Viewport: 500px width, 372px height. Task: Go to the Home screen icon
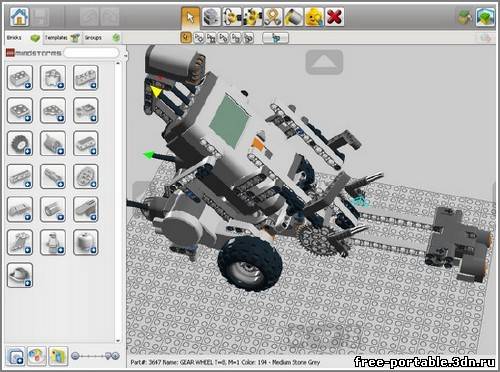[19, 17]
